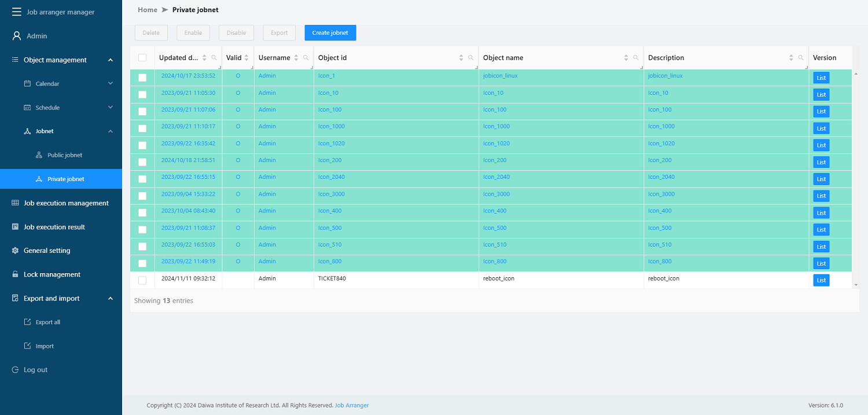The image size is (868, 415).
Task: Toggle the hamburger menu icon
Action: (x=17, y=12)
